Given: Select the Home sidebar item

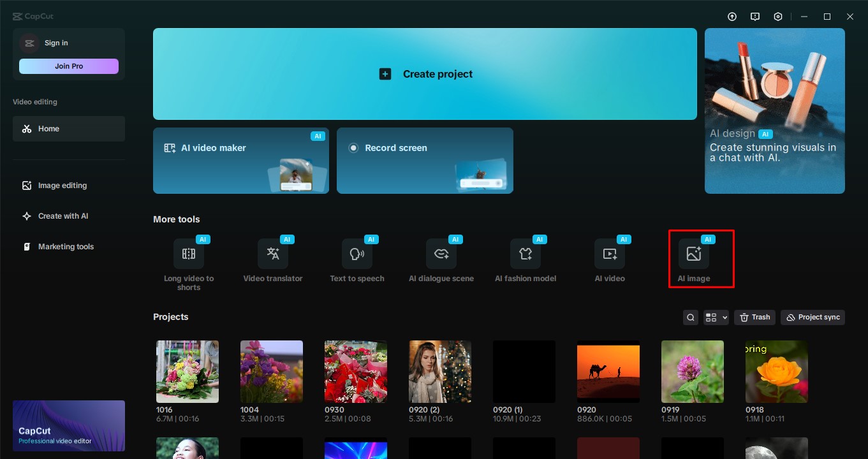Looking at the screenshot, I should click(x=48, y=128).
